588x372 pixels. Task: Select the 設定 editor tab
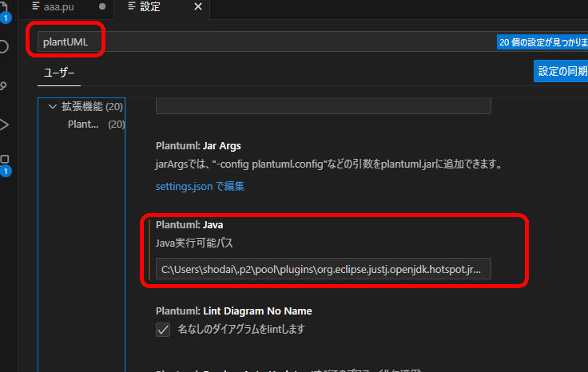[x=149, y=7]
